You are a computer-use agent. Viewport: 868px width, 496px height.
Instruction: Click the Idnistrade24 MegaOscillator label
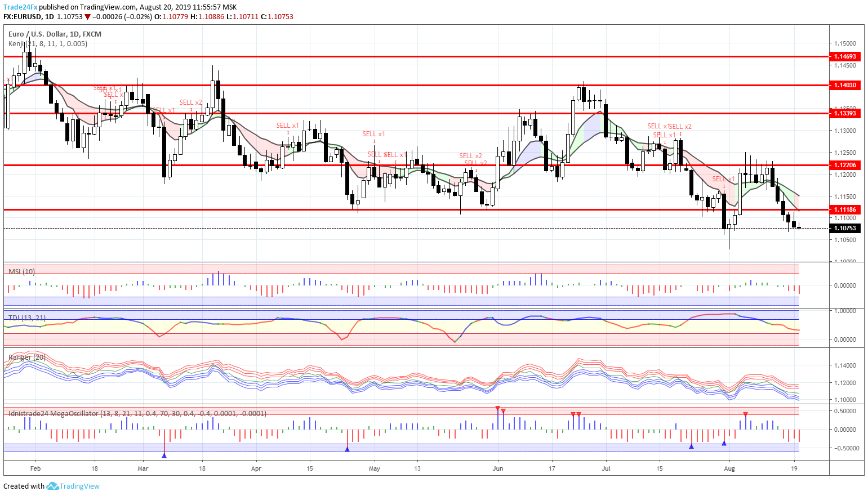tap(137, 413)
